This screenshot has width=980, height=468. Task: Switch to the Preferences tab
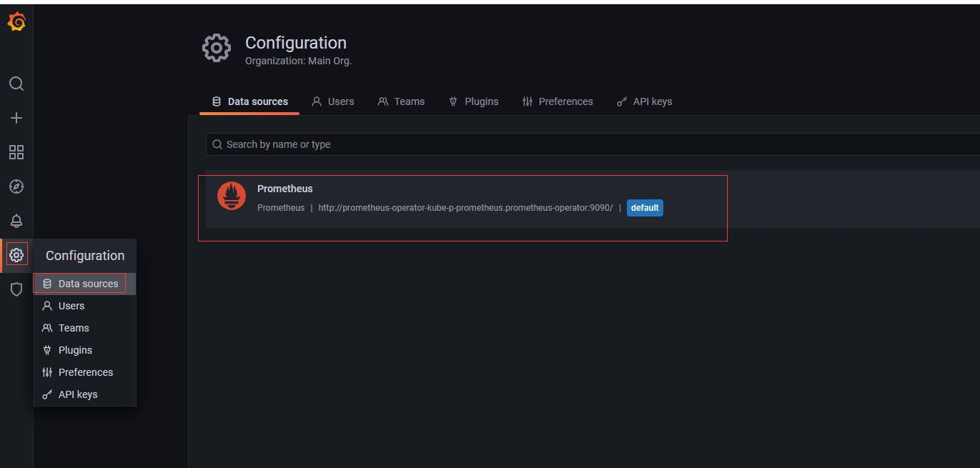tap(558, 101)
